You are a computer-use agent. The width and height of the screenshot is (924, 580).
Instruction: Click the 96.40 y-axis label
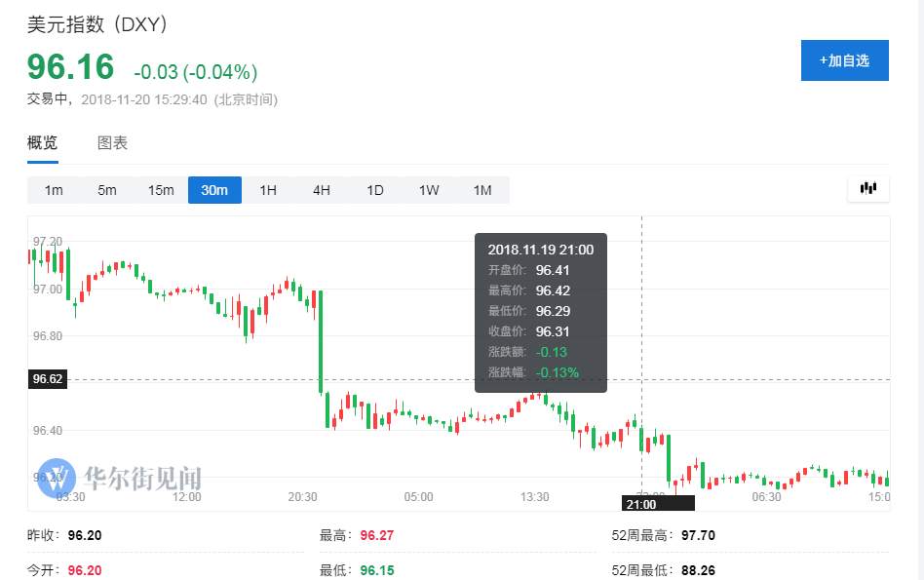(47, 430)
